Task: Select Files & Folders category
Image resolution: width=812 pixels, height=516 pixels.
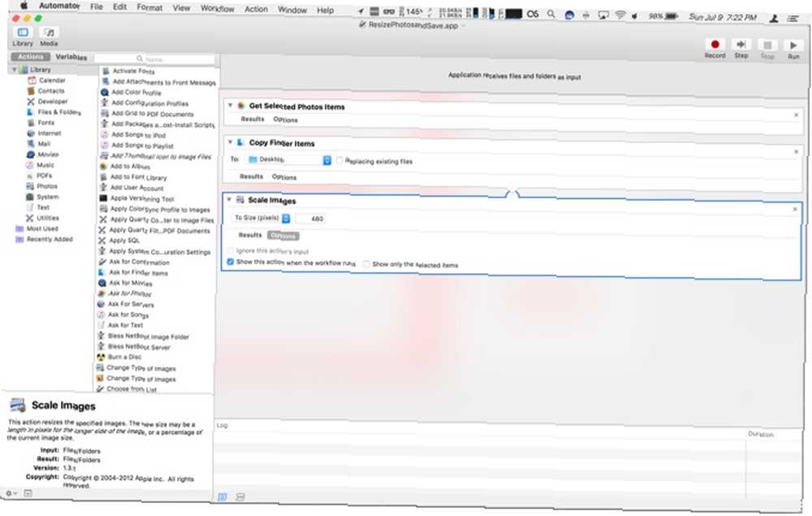Action: 59,112
